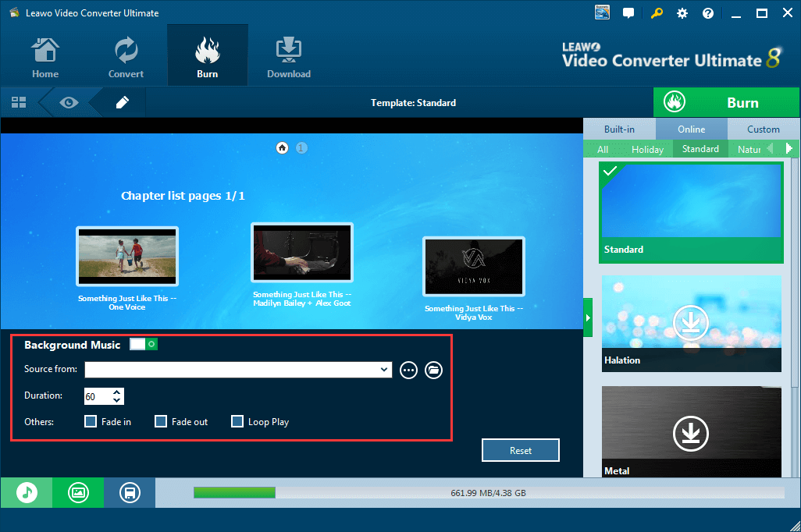Switch to the Built-in templates tab
The image size is (801, 532).
pos(619,129)
